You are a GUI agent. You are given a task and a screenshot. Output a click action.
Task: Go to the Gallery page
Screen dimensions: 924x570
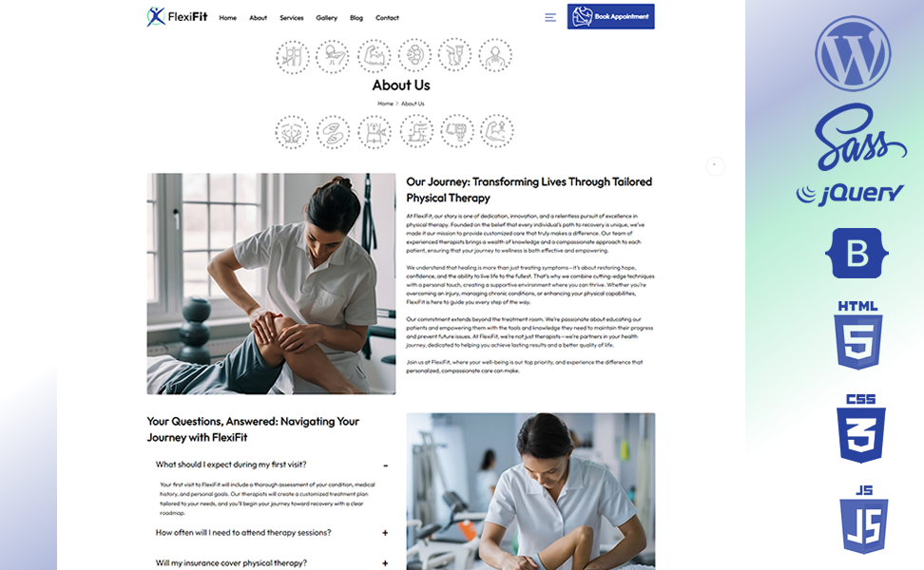click(x=326, y=18)
